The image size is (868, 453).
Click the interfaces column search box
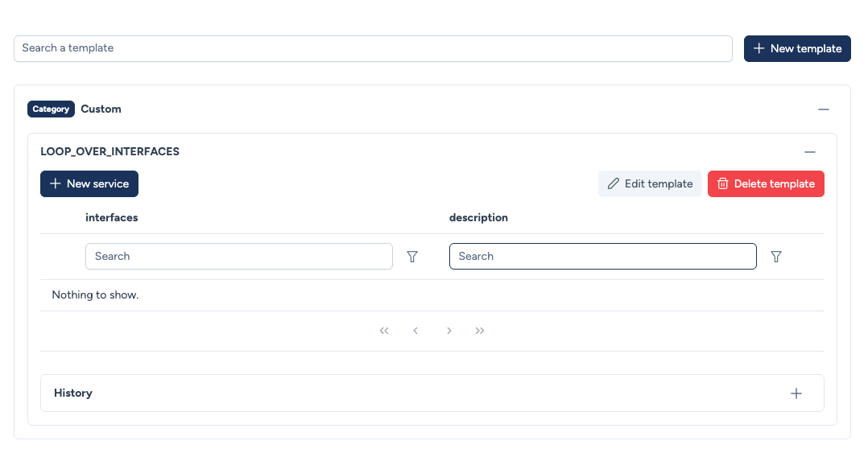pyautogui.click(x=238, y=257)
